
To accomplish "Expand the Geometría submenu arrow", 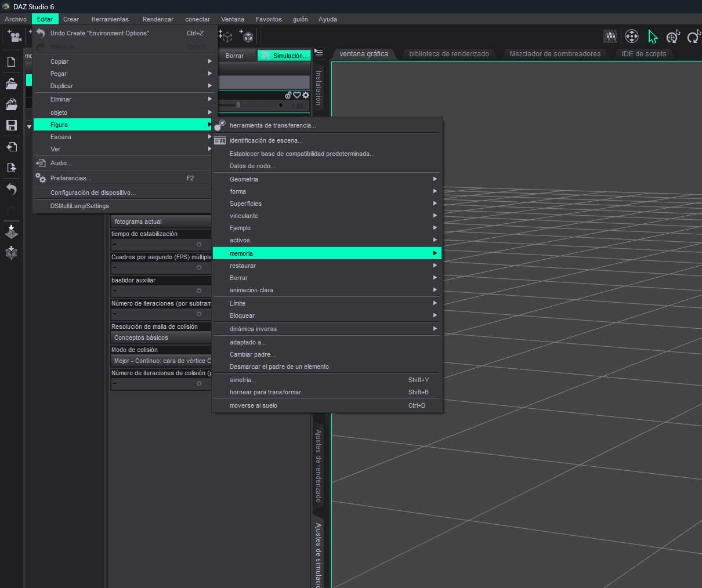I will [x=435, y=179].
